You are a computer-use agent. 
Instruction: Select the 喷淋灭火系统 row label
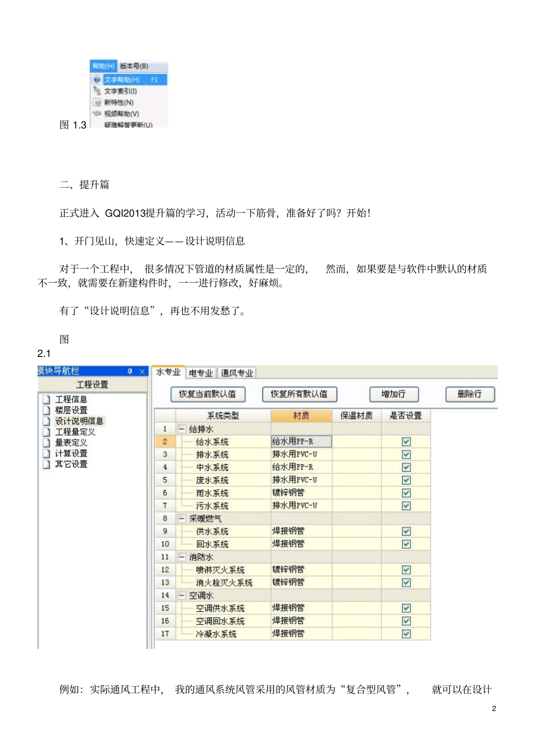[x=220, y=570]
